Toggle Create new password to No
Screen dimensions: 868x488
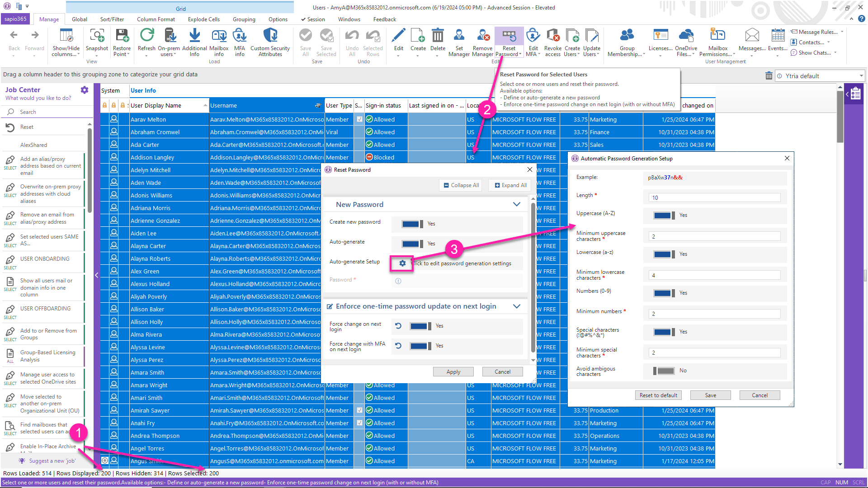coord(412,224)
